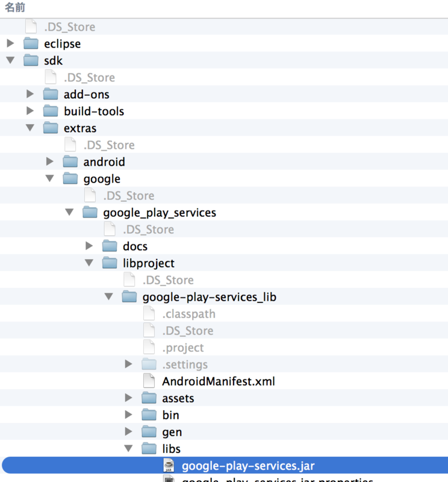This screenshot has height=482, width=448.
Task: Select the eclipse folder name
Action: pyautogui.click(x=63, y=43)
